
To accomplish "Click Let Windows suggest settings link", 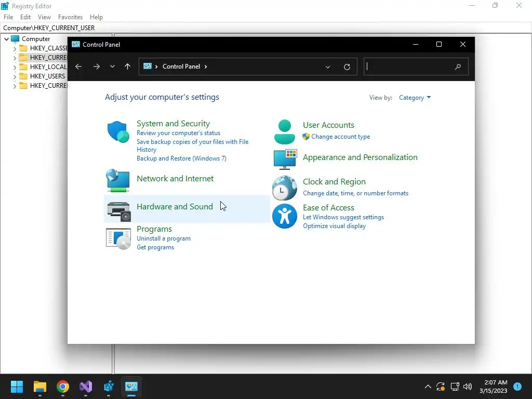I will [343, 217].
